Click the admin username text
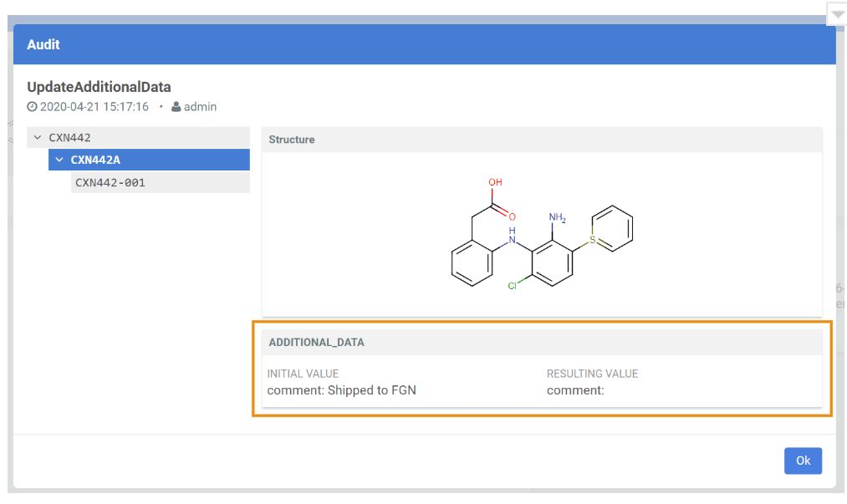 [x=201, y=107]
